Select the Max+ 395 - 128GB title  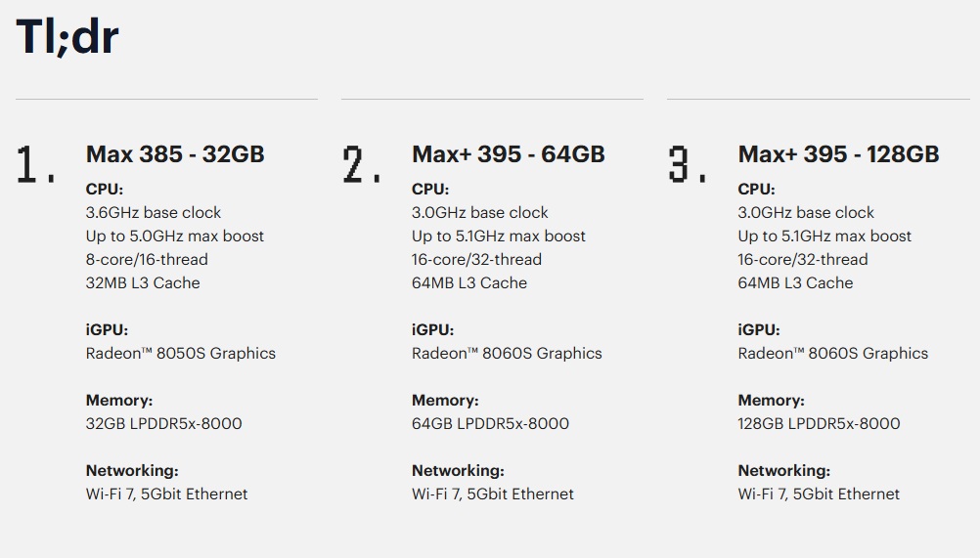(x=838, y=154)
